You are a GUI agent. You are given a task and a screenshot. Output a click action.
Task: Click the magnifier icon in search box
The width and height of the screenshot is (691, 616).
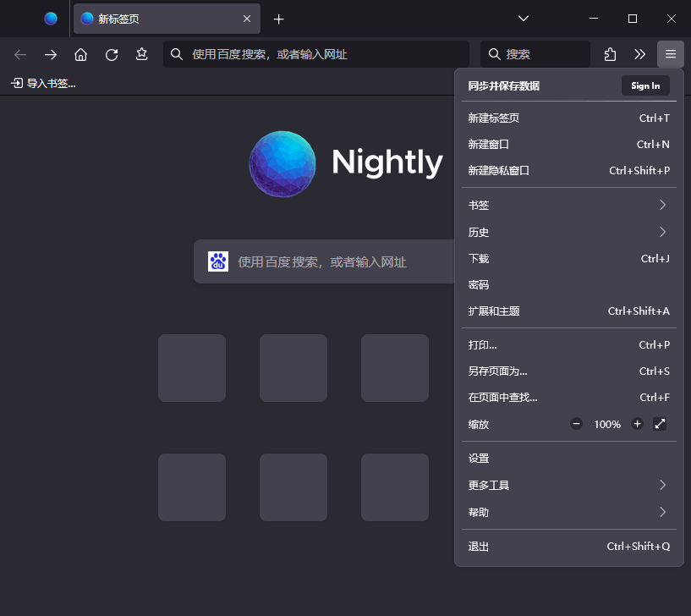pos(495,54)
